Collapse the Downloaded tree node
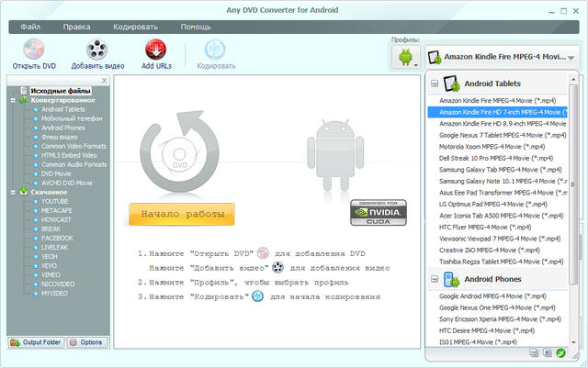 (13, 192)
